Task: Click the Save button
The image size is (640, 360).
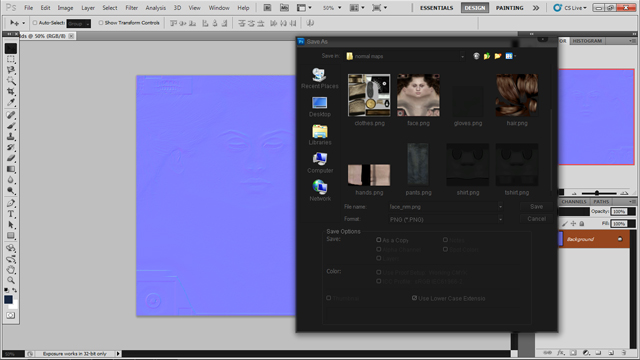Action: 536,207
